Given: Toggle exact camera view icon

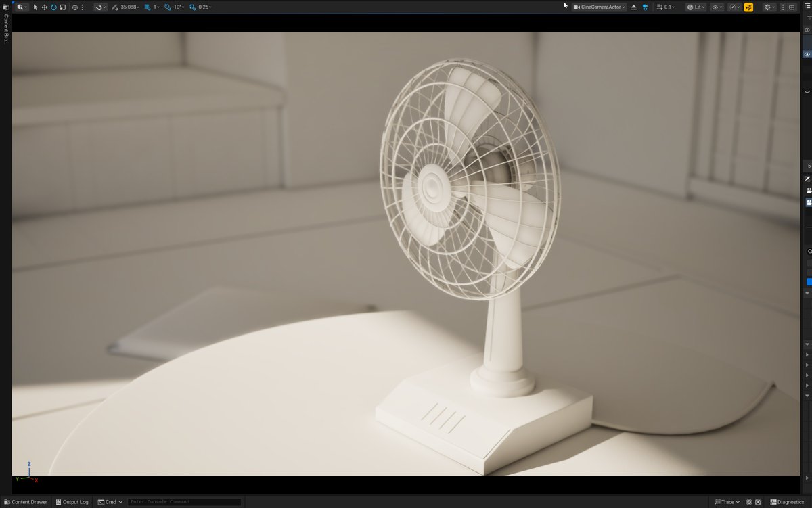Looking at the screenshot, I should point(645,7).
